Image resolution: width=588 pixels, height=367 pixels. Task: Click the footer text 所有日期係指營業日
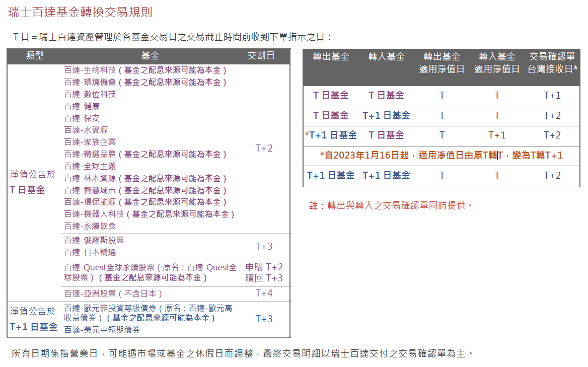click(x=242, y=353)
